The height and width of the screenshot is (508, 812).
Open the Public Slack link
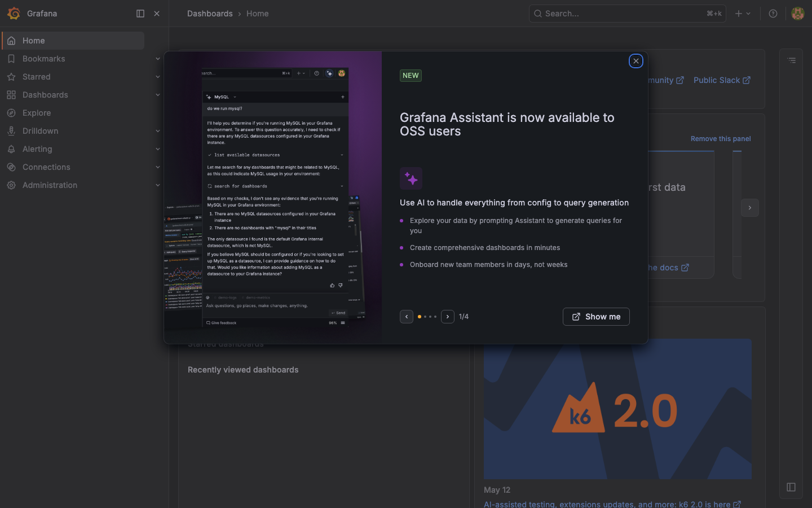click(722, 80)
